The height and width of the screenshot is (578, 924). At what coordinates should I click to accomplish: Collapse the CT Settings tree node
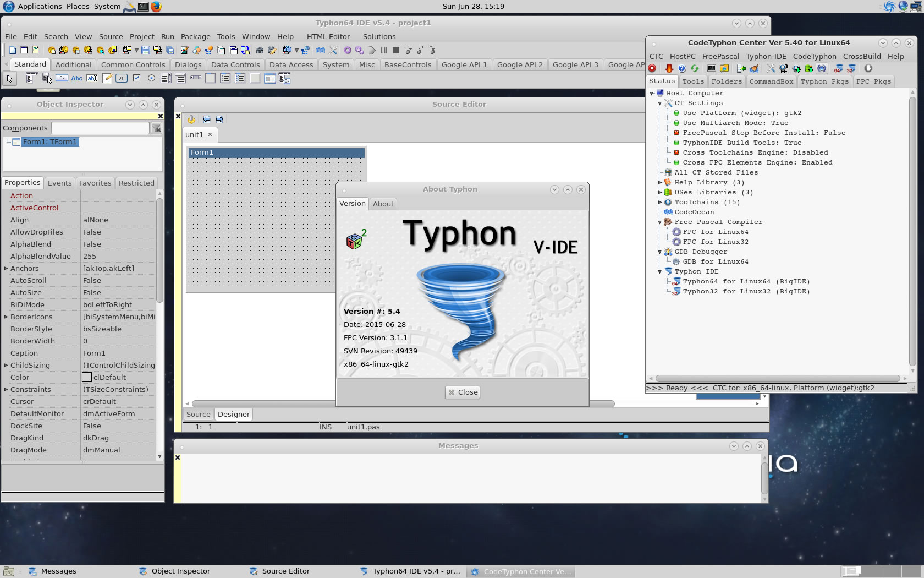click(x=660, y=103)
